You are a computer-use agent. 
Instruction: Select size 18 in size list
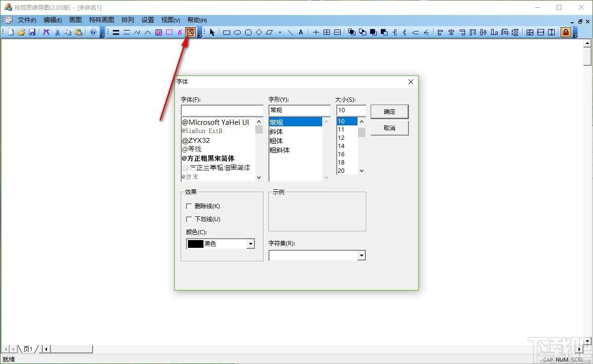[x=341, y=163]
